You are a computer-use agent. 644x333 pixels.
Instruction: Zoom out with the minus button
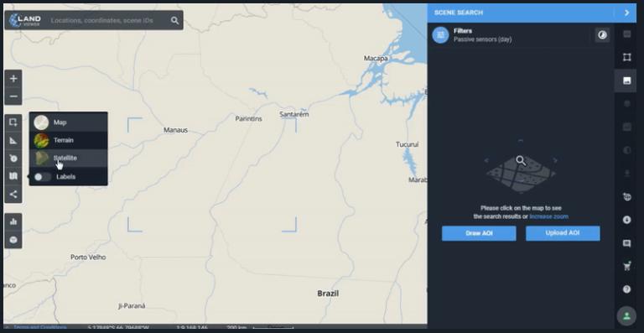click(x=13, y=96)
